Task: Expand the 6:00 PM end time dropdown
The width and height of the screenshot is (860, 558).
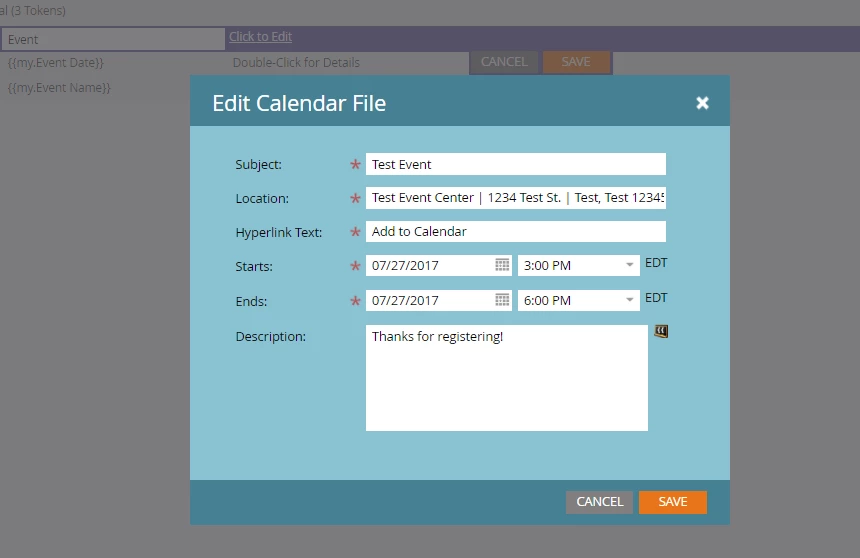Action: [x=630, y=300]
